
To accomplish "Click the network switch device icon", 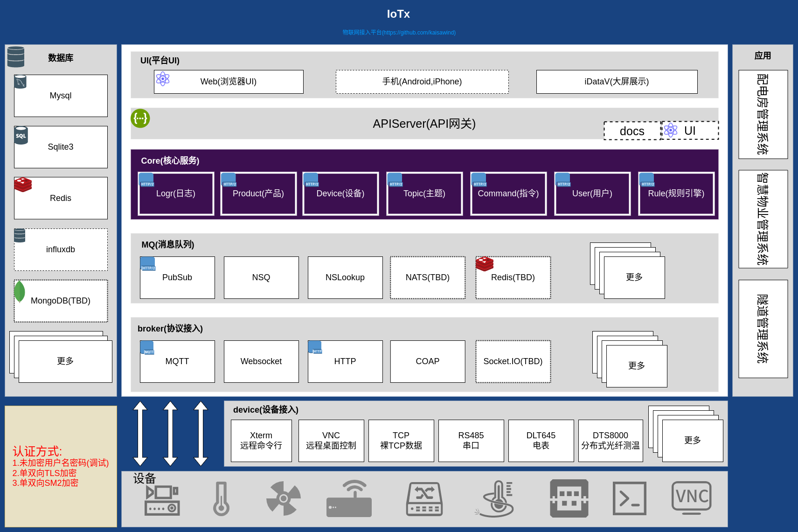I will 424,499.
